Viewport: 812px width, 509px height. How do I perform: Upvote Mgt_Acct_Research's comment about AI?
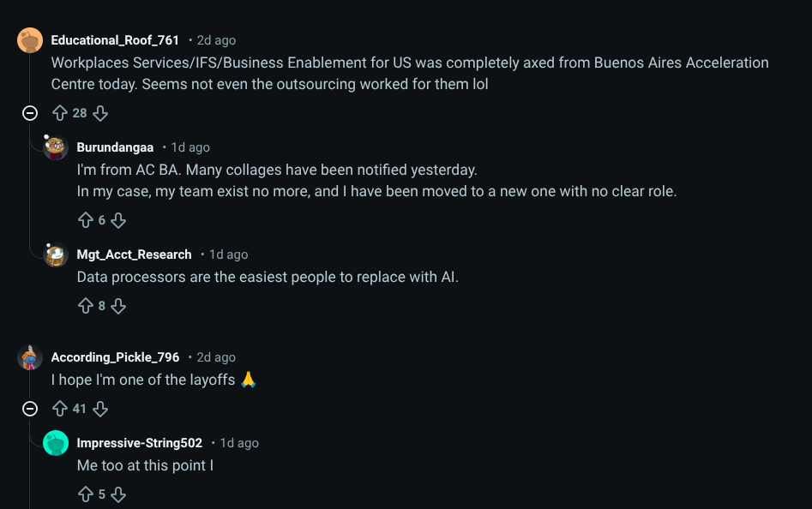click(x=86, y=306)
